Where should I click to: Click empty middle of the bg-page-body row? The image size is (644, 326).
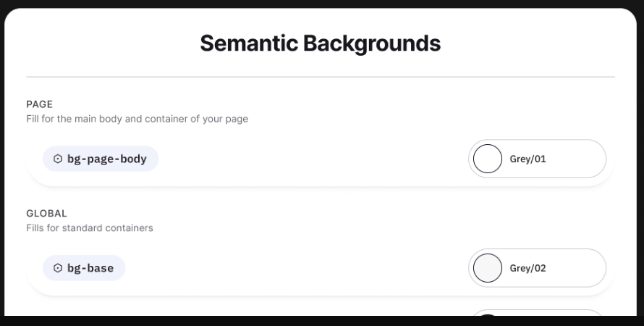coord(313,159)
